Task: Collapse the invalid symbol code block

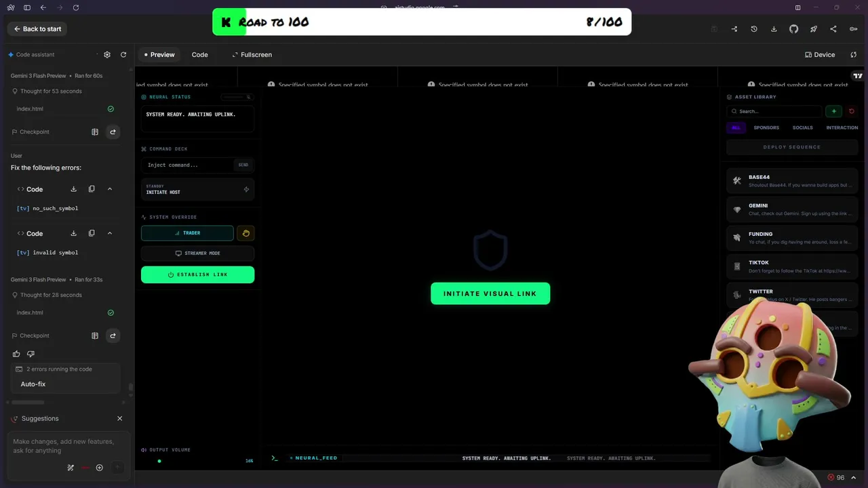Action: pyautogui.click(x=110, y=233)
